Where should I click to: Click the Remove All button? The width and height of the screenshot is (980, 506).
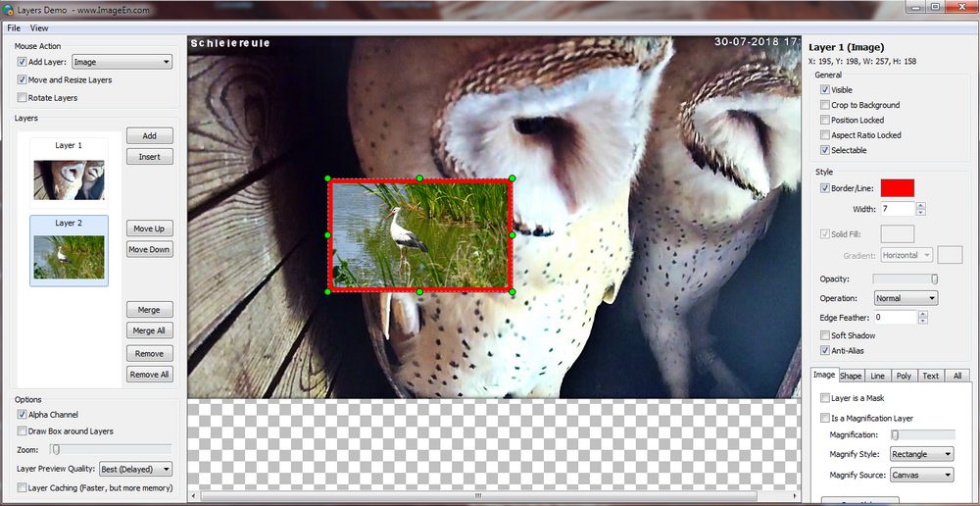[149, 375]
